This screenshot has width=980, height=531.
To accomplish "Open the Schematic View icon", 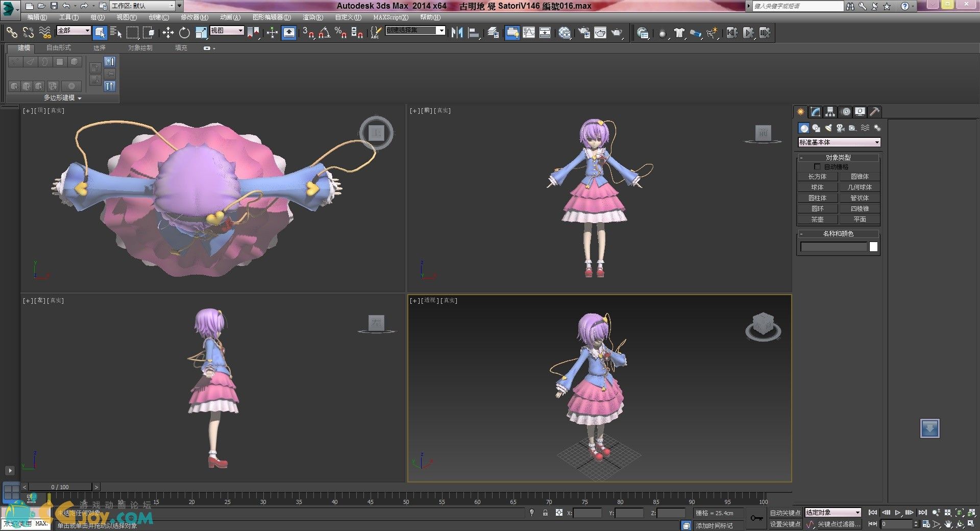I will pos(545,33).
